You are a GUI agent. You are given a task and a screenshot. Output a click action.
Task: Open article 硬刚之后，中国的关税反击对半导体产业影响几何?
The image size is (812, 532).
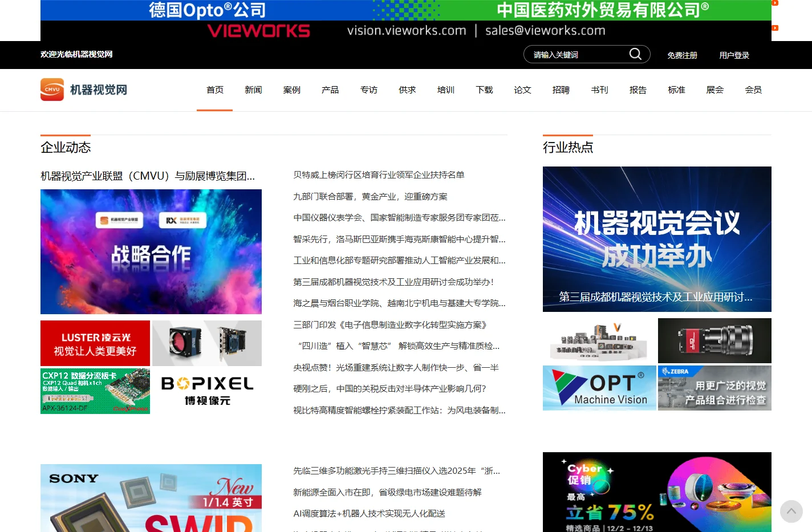[x=389, y=389]
